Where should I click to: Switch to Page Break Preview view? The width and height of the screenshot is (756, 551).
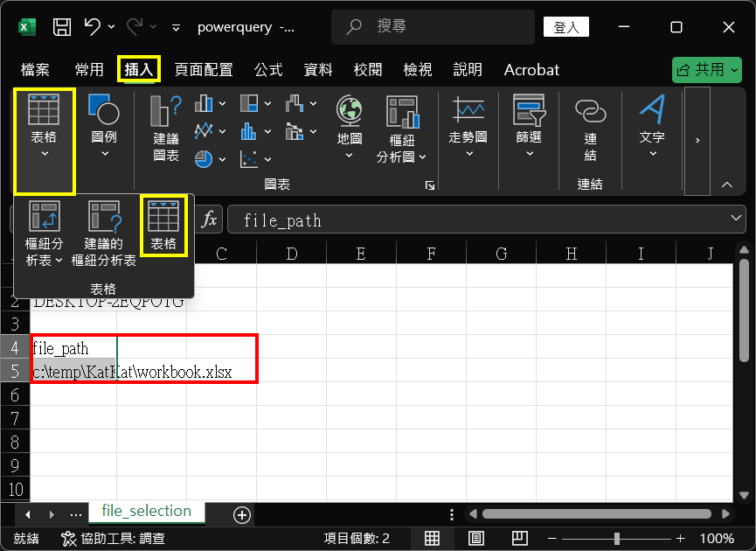[x=519, y=538]
